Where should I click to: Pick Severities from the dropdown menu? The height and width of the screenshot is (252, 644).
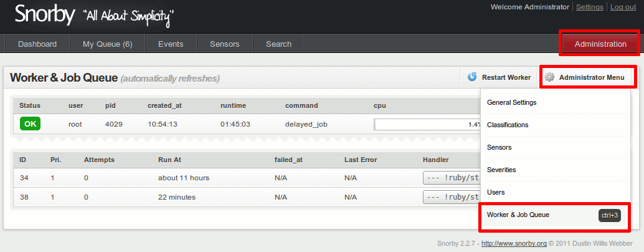501,170
